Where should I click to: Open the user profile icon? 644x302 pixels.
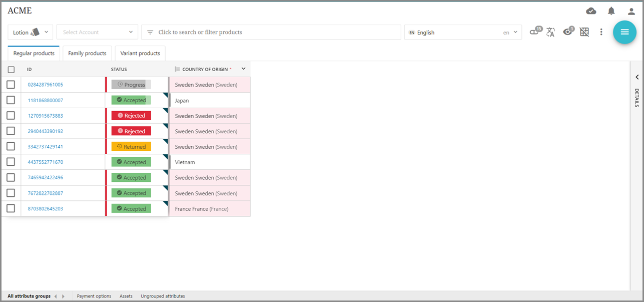631,11
